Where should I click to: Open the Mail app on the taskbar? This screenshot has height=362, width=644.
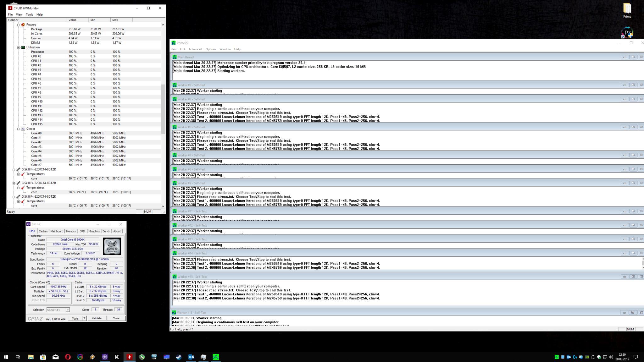coord(55,357)
